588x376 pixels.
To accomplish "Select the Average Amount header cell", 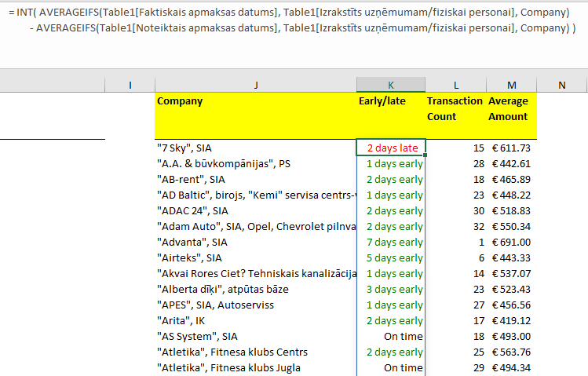I will (512, 116).
